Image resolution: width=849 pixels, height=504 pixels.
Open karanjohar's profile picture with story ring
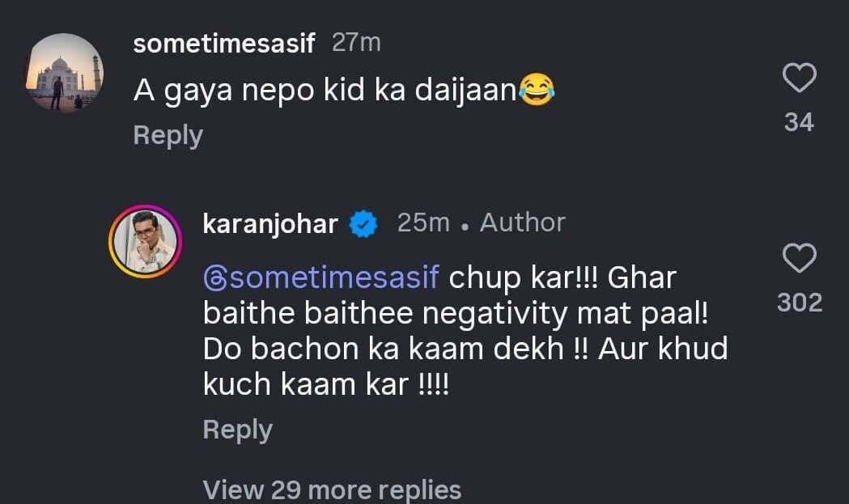[146, 242]
